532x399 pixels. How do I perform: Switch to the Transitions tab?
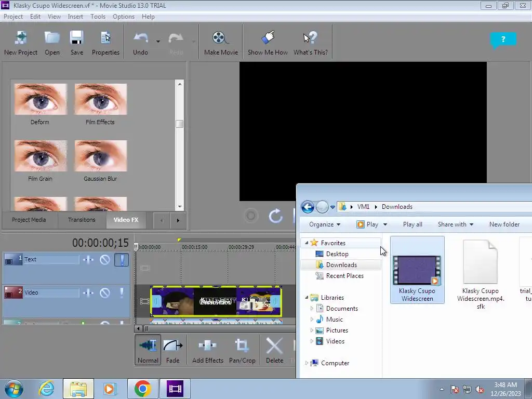point(82,220)
